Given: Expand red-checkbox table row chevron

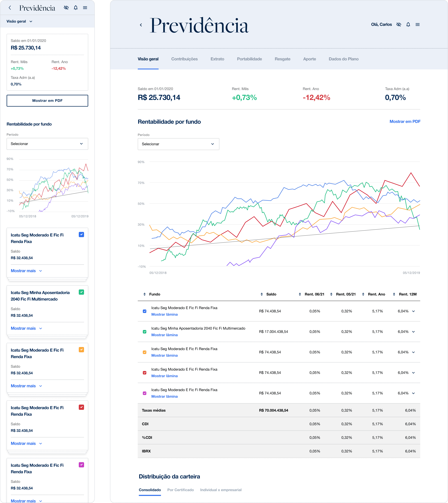Looking at the screenshot, I should (413, 373).
